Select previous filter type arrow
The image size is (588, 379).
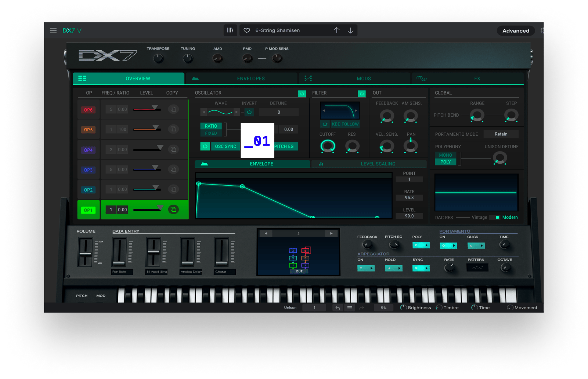coord(324,110)
